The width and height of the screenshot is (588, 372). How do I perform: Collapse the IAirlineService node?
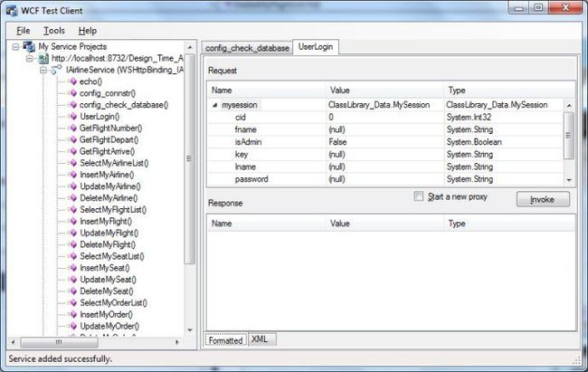coord(43,70)
